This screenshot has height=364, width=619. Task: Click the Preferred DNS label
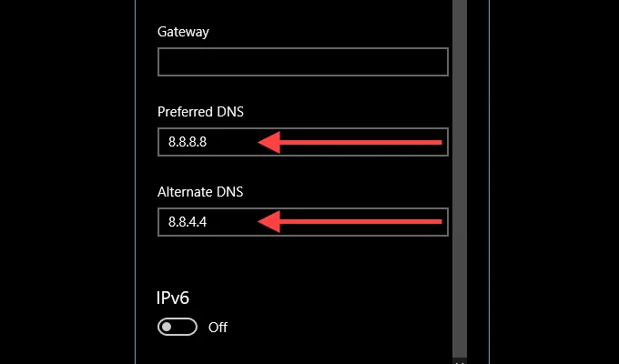[x=200, y=112]
